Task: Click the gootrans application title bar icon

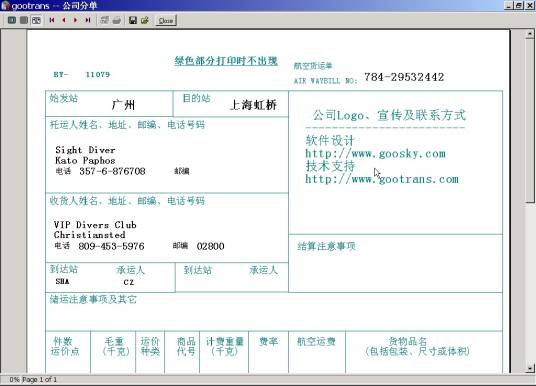Action: (x=5, y=5)
